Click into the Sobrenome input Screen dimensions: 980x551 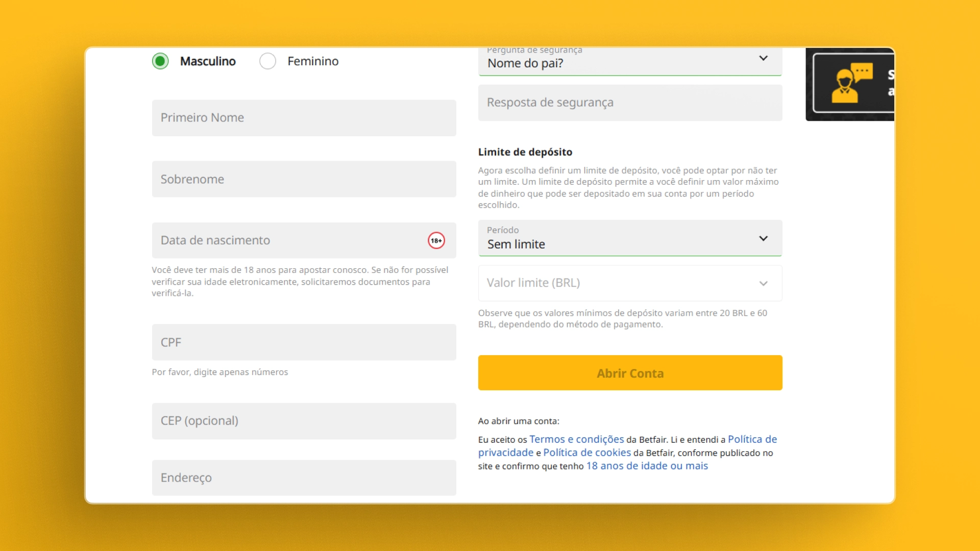point(304,179)
